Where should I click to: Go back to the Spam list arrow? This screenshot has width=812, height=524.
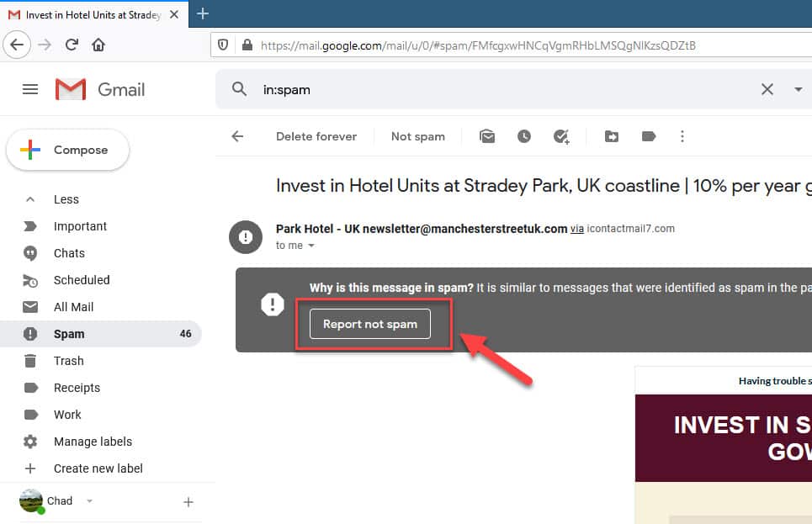(x=237, y=136)
